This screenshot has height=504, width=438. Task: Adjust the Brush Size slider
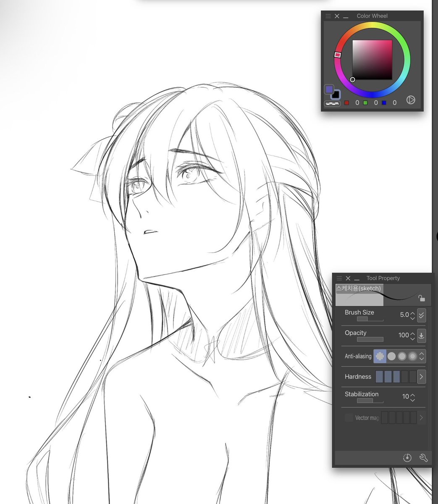[370, 319]
